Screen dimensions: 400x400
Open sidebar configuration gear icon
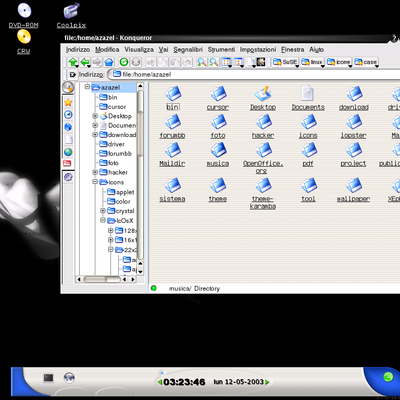[68, 177]
